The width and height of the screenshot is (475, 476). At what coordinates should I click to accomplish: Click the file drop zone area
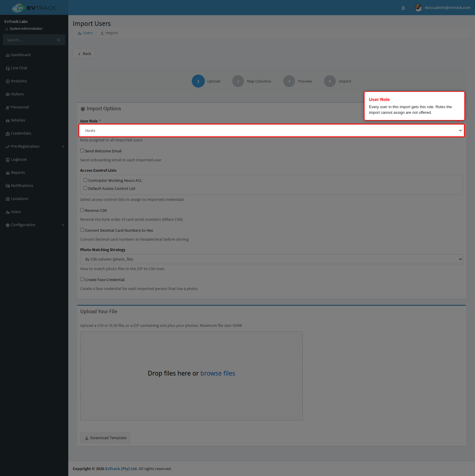[x=191, y=376]
